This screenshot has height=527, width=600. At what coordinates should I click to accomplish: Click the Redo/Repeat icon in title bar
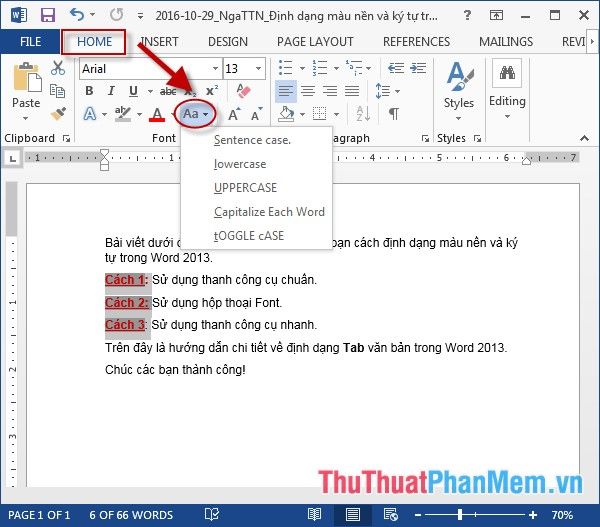pyautogui.click(x=116, y=15)
